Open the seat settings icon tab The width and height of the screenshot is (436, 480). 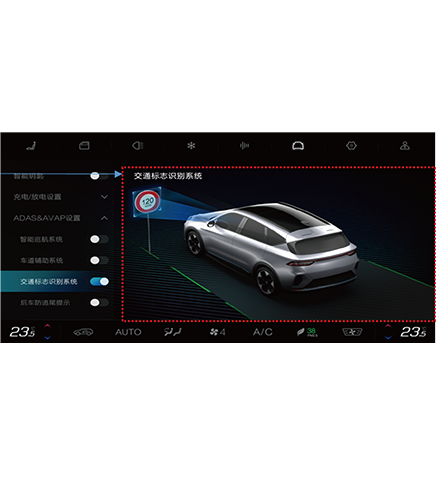(x=31, y=146)
